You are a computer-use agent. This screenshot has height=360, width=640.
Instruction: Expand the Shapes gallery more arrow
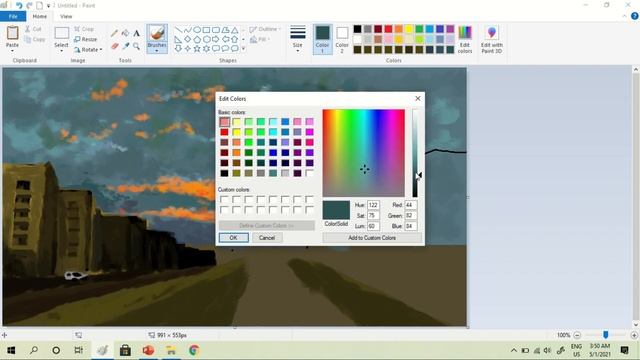243,49
